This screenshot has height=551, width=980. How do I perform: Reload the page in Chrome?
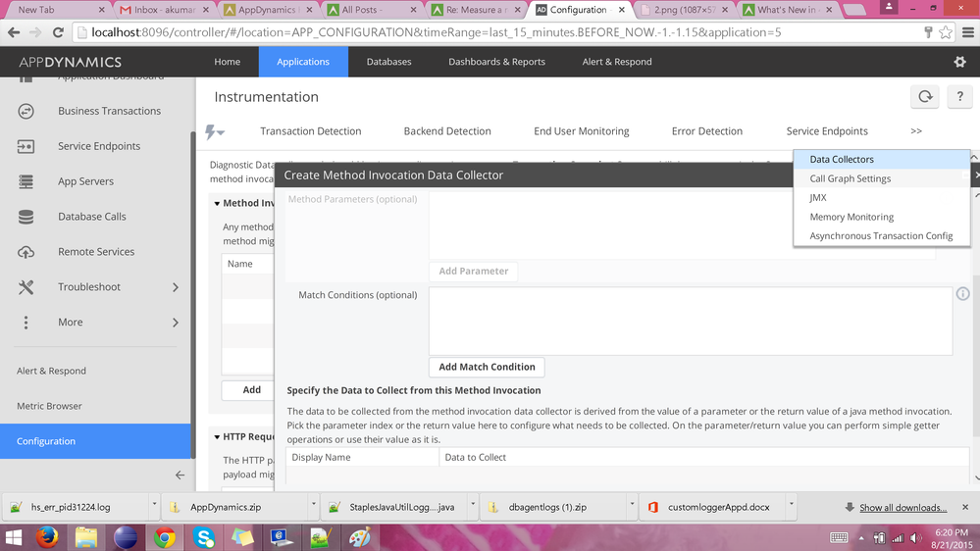58,32
